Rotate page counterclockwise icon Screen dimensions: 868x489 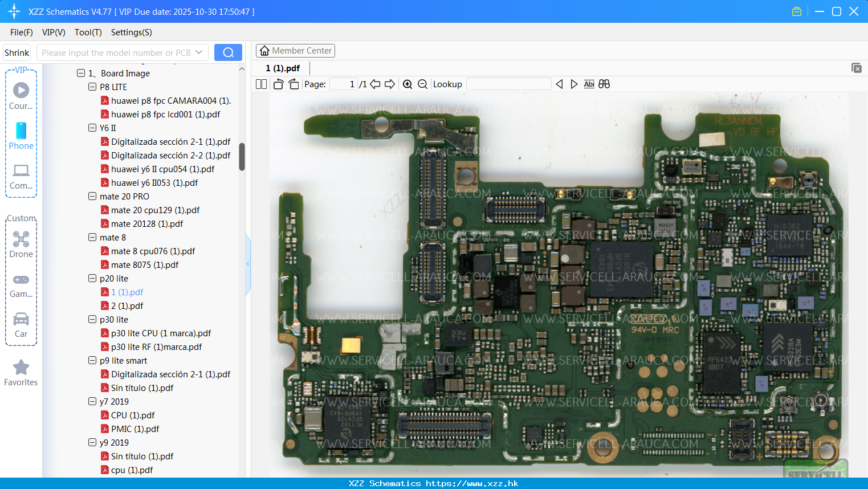278,84
